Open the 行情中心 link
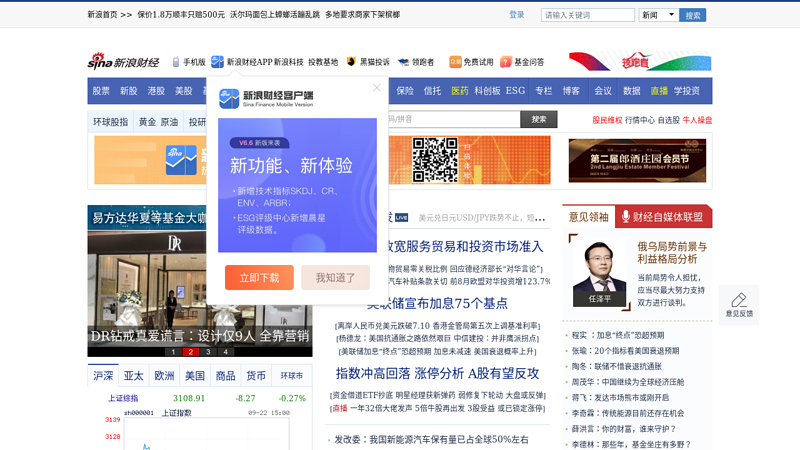800x450 pixels. [640, 120]
